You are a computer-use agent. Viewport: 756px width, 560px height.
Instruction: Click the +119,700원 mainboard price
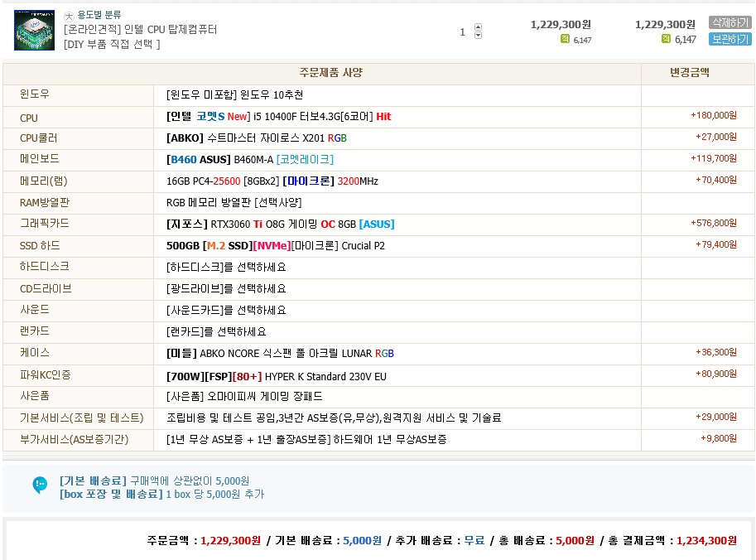pos(714,158)
